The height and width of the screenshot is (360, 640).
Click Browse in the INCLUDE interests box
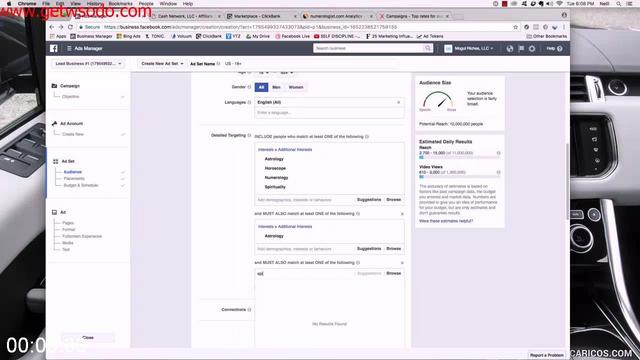(x=393, y=200)
